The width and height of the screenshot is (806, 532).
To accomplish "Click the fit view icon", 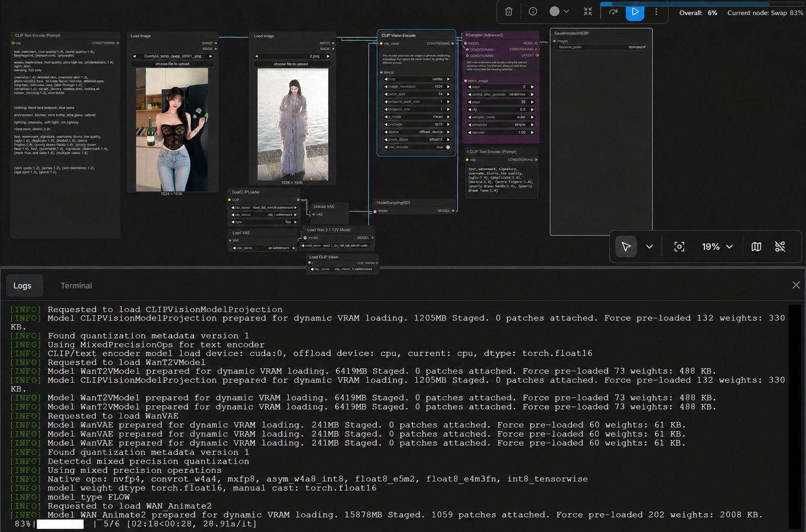I will 679,246.
